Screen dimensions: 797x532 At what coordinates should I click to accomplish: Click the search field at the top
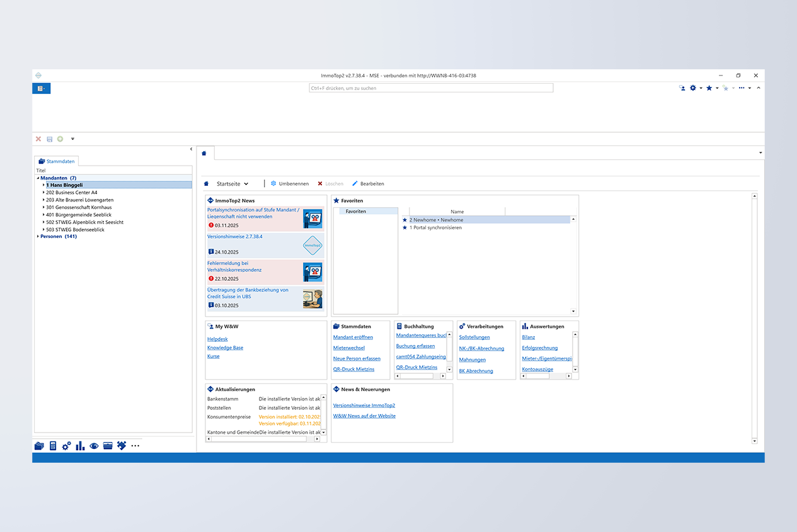coord(431,88)
